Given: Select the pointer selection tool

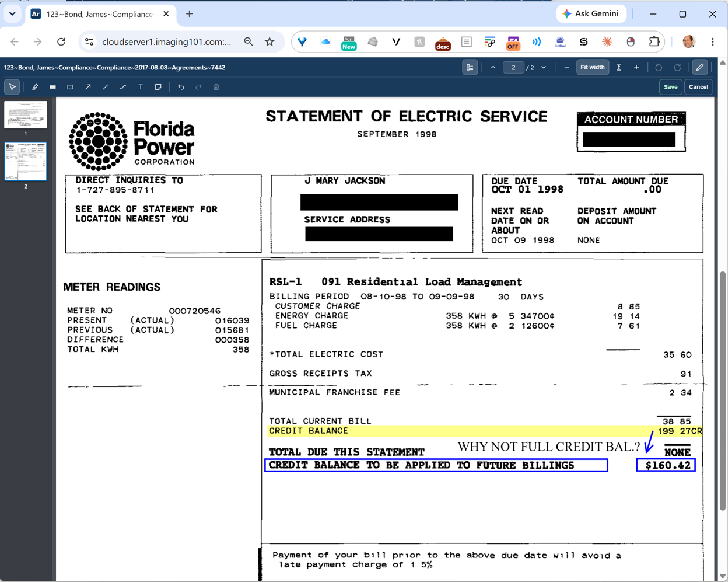Looking at the screenshot, I should [x=12, y=87].
